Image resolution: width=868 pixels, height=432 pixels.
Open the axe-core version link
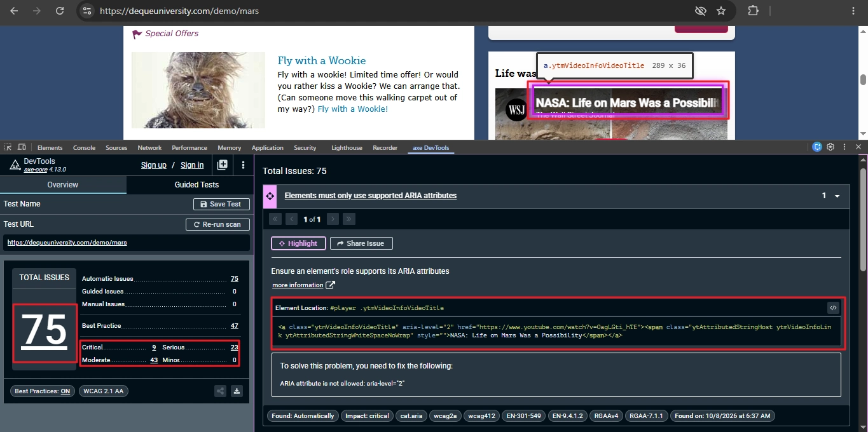coord(45,170)
